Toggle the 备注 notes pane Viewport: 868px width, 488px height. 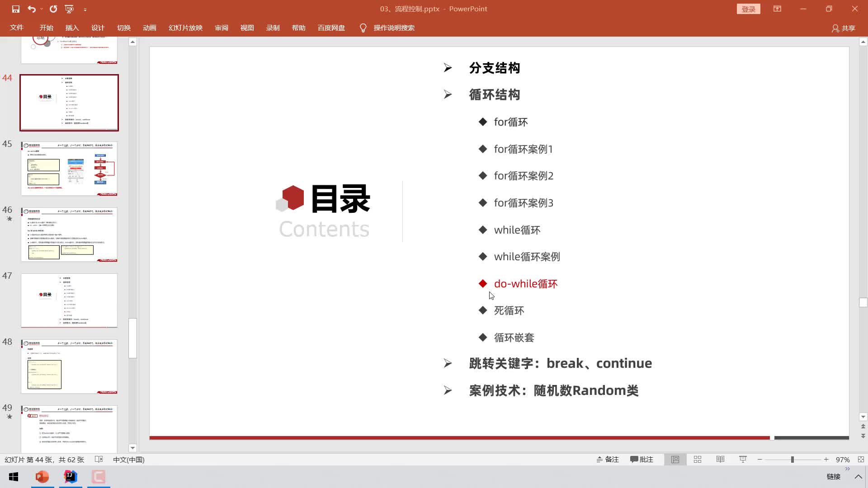[607, 460]
